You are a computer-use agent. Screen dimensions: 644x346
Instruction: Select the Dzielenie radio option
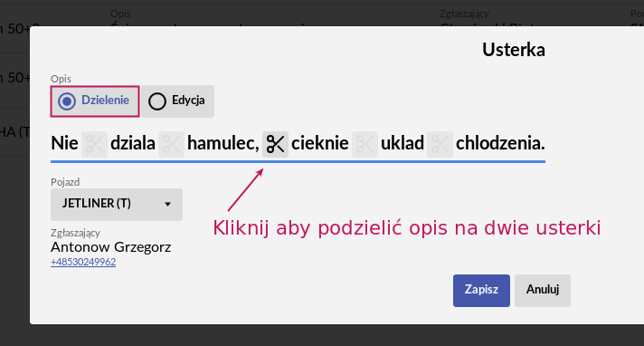click(95, 101)
